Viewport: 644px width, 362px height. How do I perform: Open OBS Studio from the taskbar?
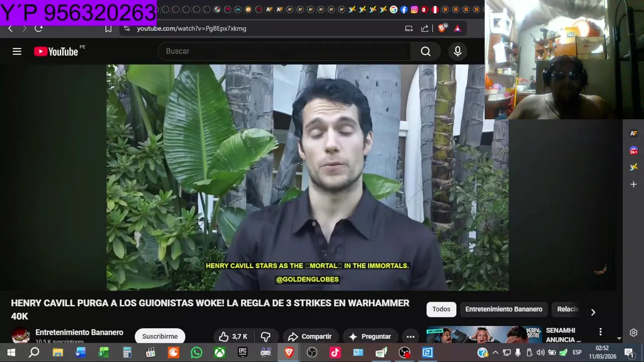tap(312, 352)
